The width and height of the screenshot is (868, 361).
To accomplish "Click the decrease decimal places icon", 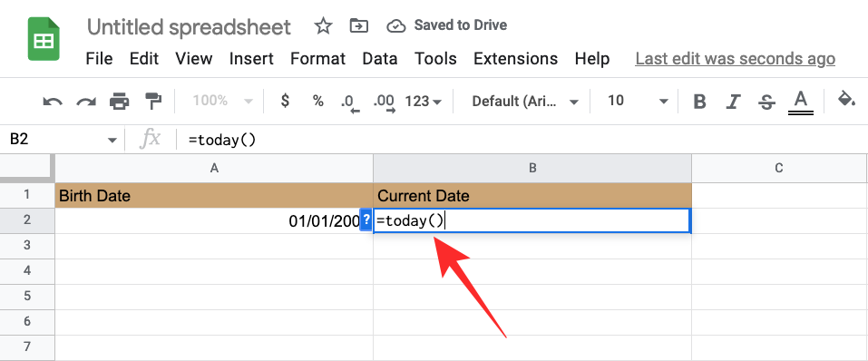I will (x=349, y=102).
